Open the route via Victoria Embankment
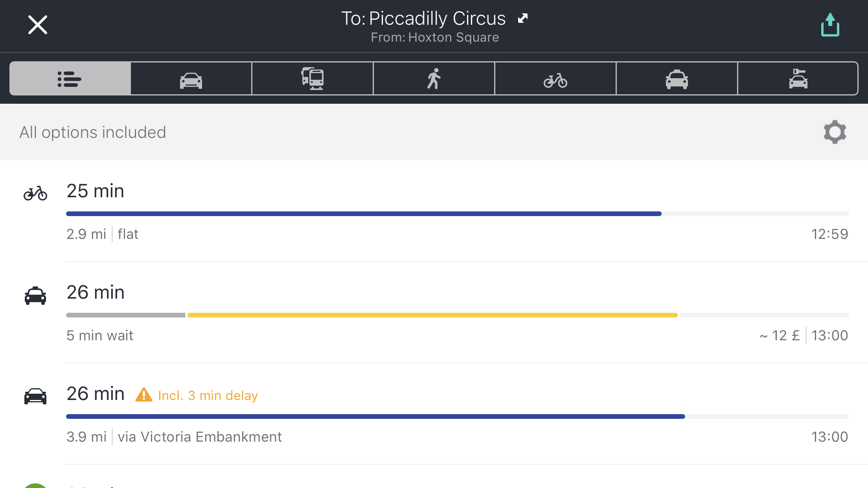The image size is (868, 488). point(434,414)
